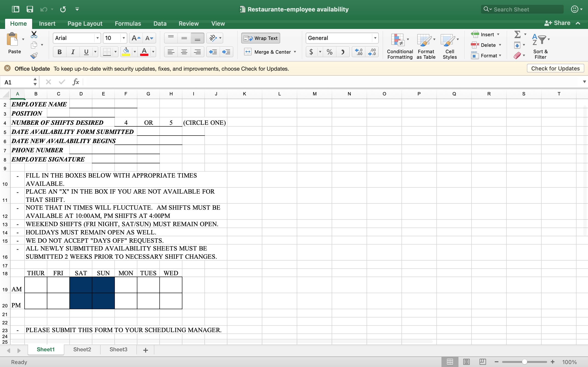Open the Arial font name dropdown
This screenshot has height=367, width=588.
97,38
